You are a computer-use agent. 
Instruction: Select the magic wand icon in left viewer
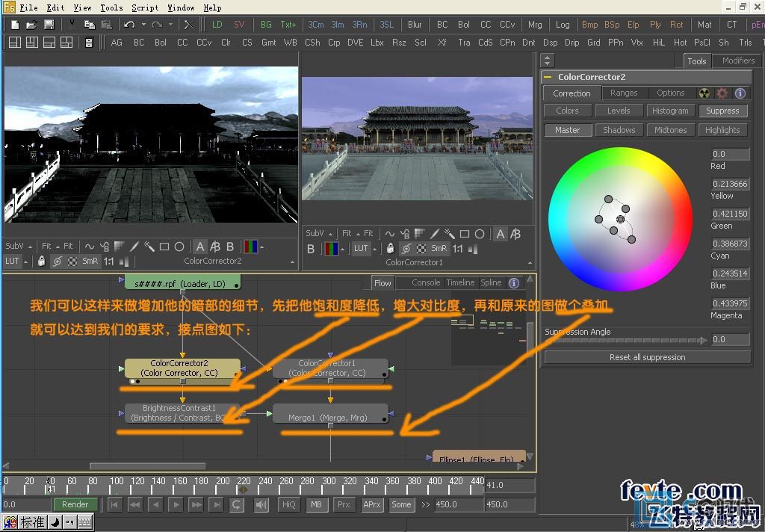pos(149,247)
